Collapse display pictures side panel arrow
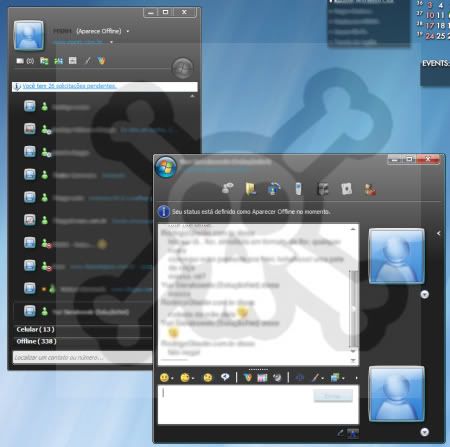This screenshot has width=450, height=447. tap(438, 233)
